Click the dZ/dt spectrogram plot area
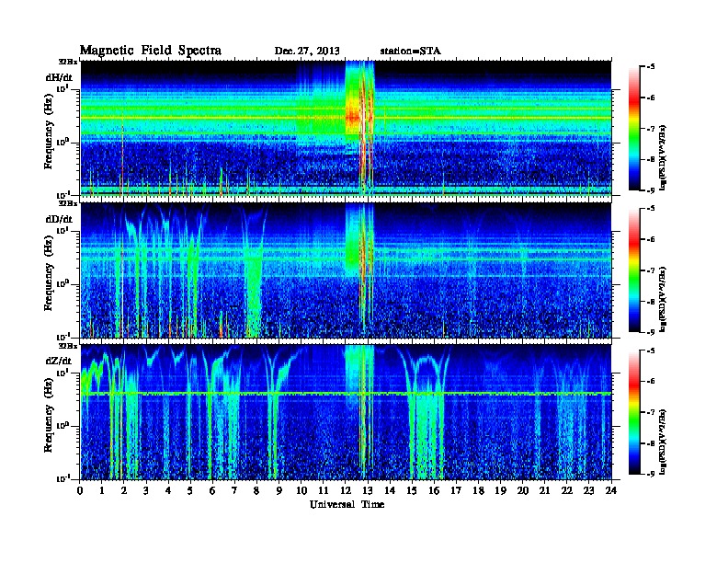 346,412
